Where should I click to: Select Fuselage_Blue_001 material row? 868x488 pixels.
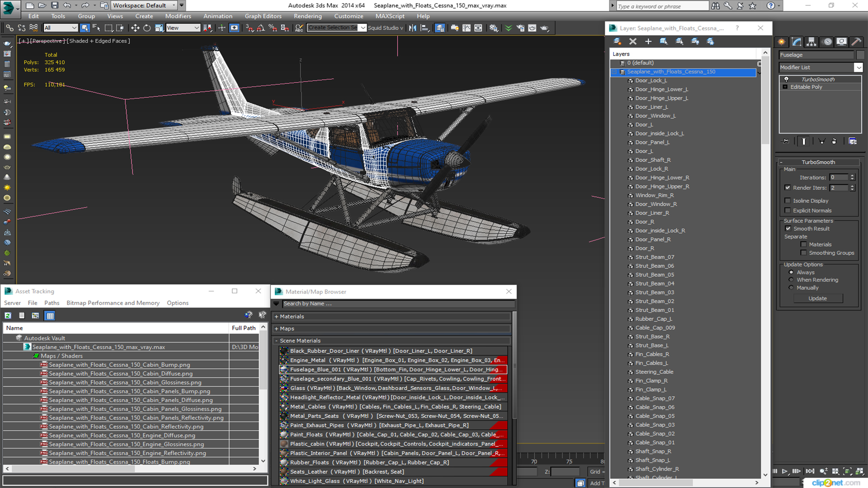[x=393, y=370]
